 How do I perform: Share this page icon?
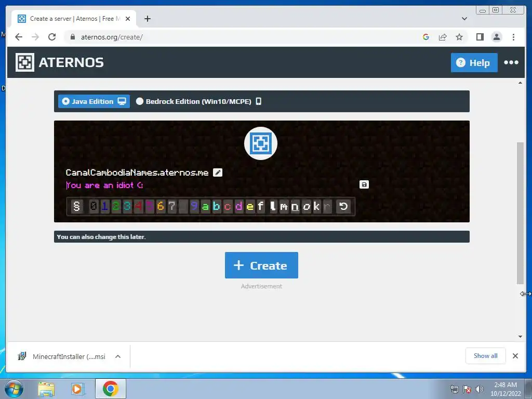click(x=443, y=37)
